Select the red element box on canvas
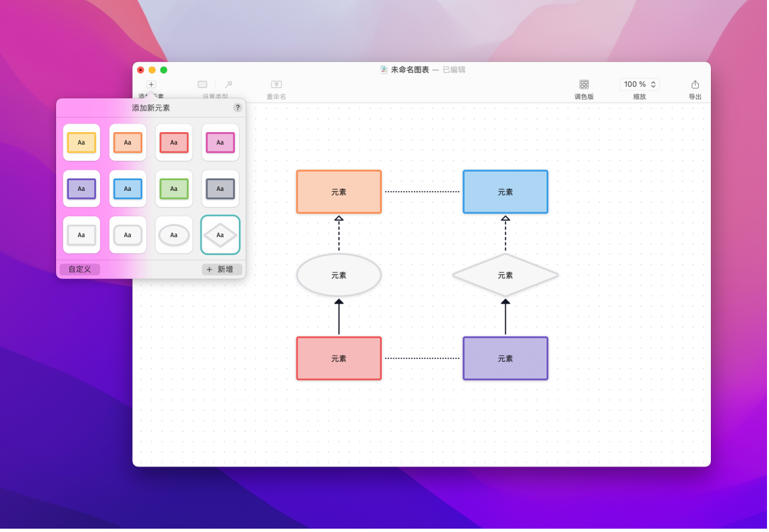The image size is (769, 532). [339, 358]
